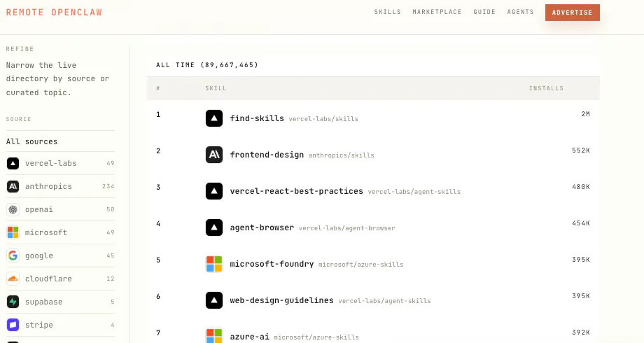Filter by cloudflare source label
The image size is (644, 343).
click(48, 279)
